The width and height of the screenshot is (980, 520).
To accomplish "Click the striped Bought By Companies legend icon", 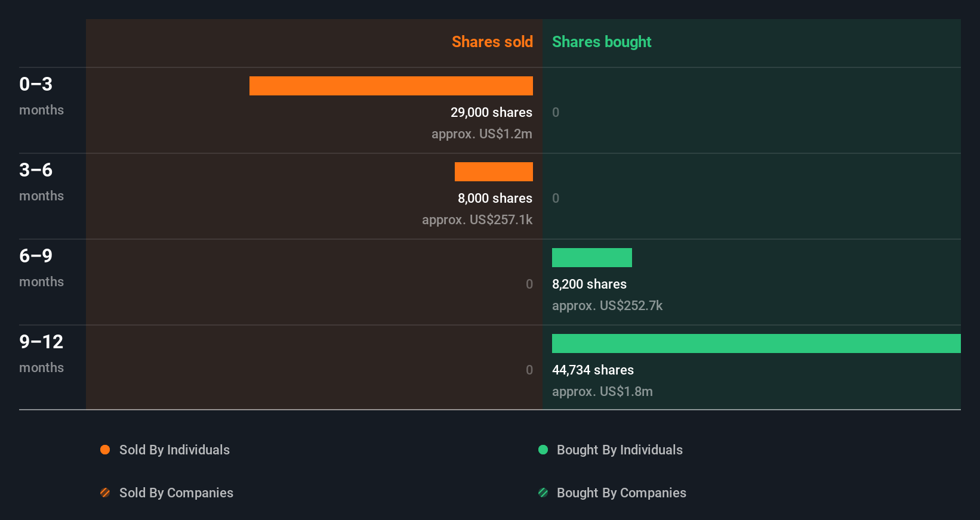I will pyautogui.click(x=543, y=493).
